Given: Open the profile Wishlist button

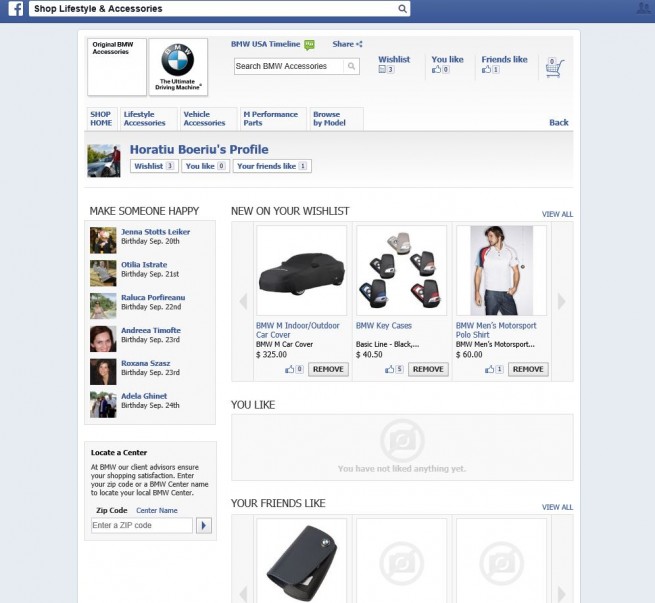Looking at the screenshot, I should pos(154,166).
